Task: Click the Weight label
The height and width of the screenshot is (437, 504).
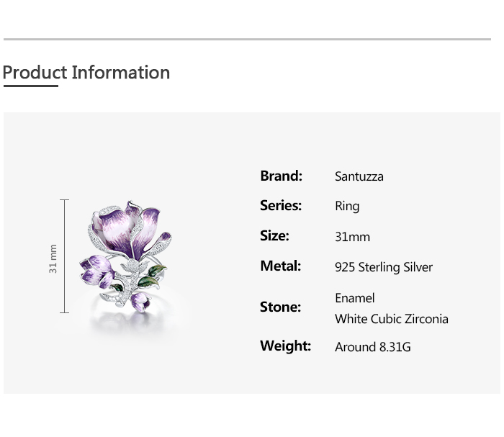Action: click(285, 346)
